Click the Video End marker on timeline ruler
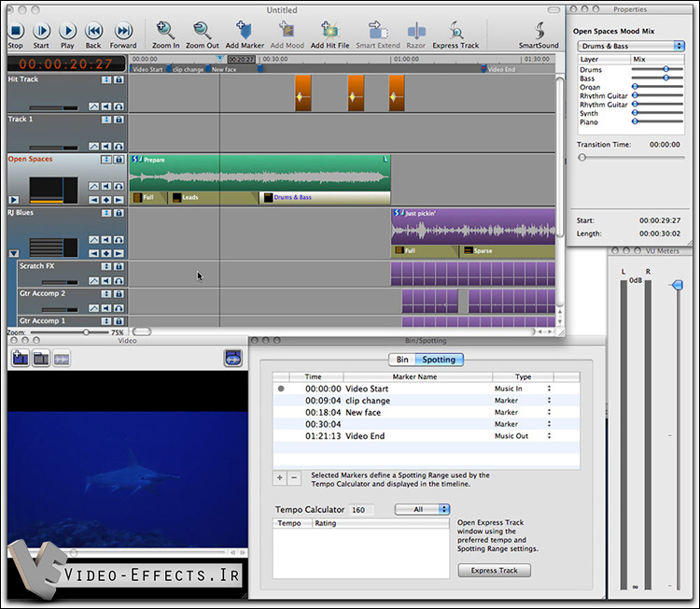 [x=483, y=69]
